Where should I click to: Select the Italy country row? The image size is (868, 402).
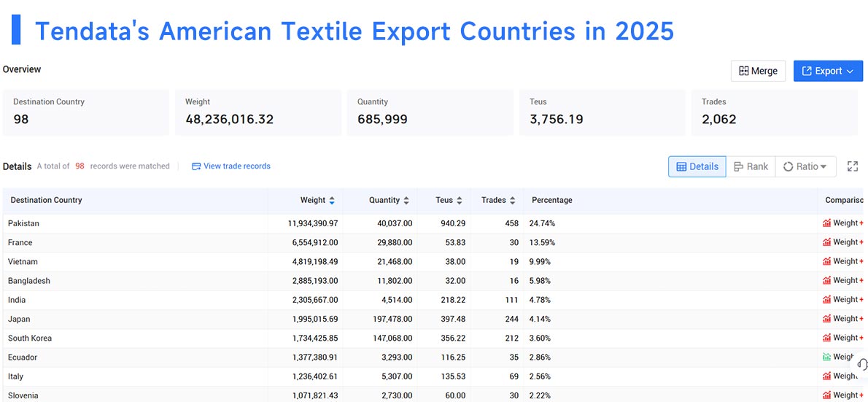click(433, 376)
